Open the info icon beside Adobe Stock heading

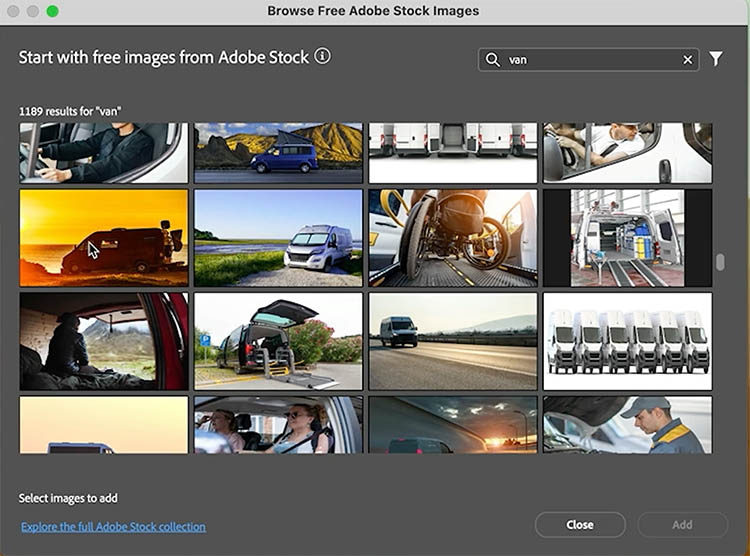(x=322, y=57)
